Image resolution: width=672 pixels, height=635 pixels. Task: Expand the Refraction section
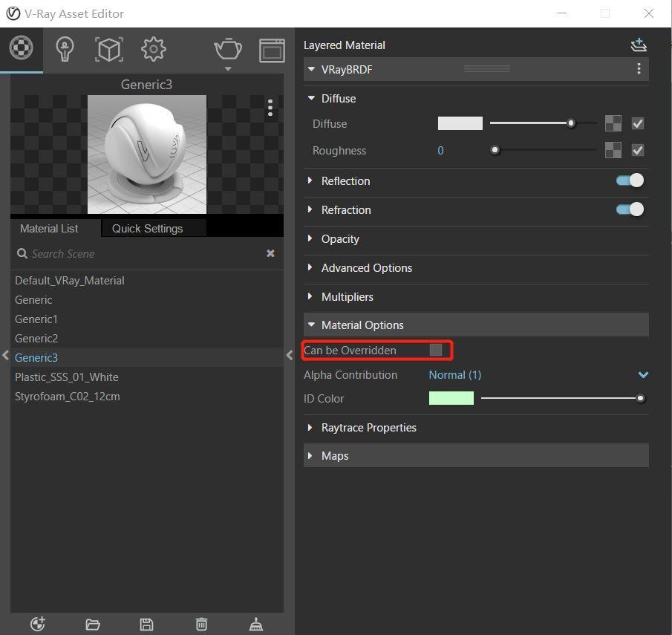pos(310,209)
